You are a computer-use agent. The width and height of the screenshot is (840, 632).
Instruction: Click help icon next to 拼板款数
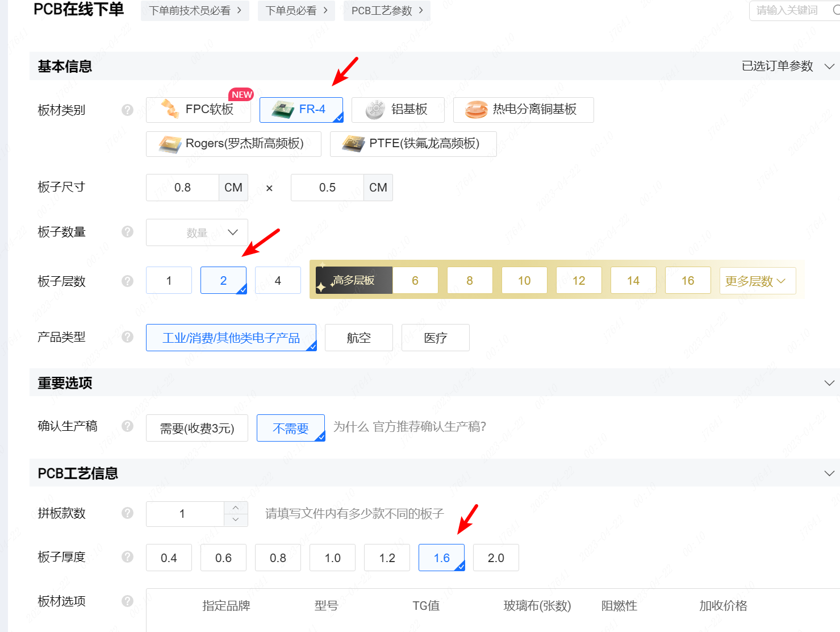tap(127, 513)
